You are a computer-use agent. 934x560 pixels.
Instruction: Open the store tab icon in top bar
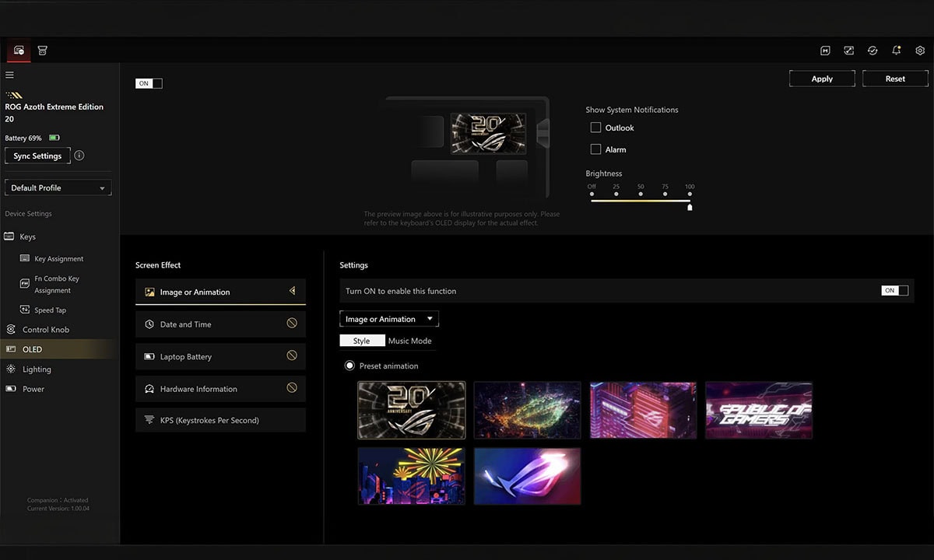point(43,51)
